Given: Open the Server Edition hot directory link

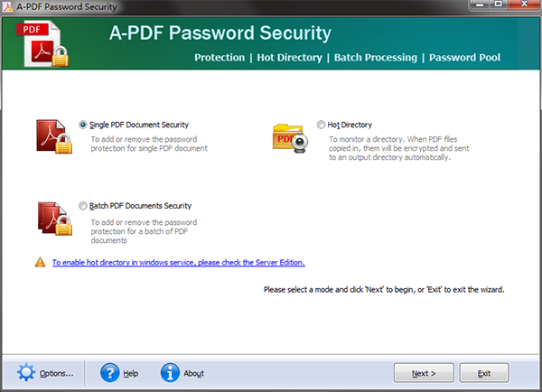Looking at the screenshot, I should coord(178,263).
